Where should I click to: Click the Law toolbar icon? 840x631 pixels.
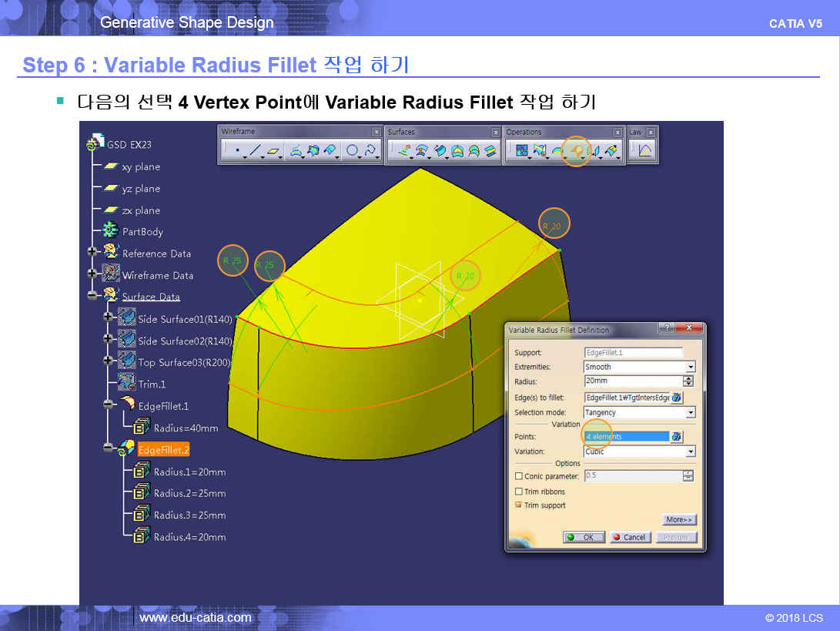(644, 151)
